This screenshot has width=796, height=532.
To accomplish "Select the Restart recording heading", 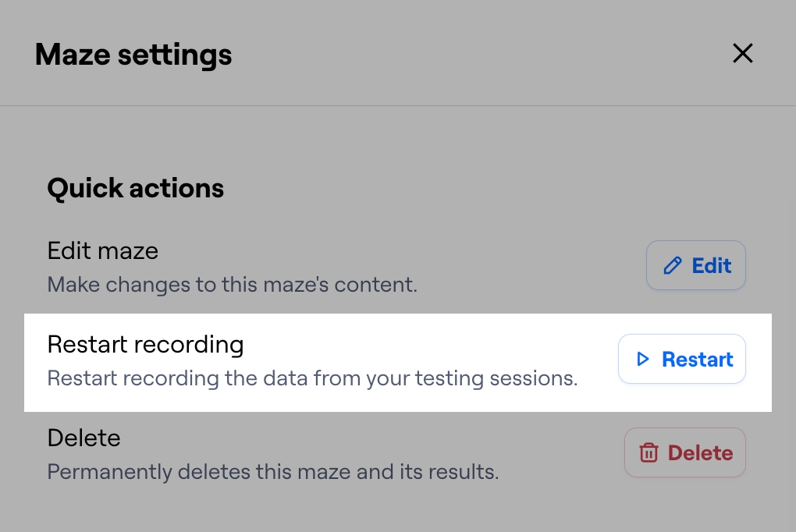I will point(145,344).
